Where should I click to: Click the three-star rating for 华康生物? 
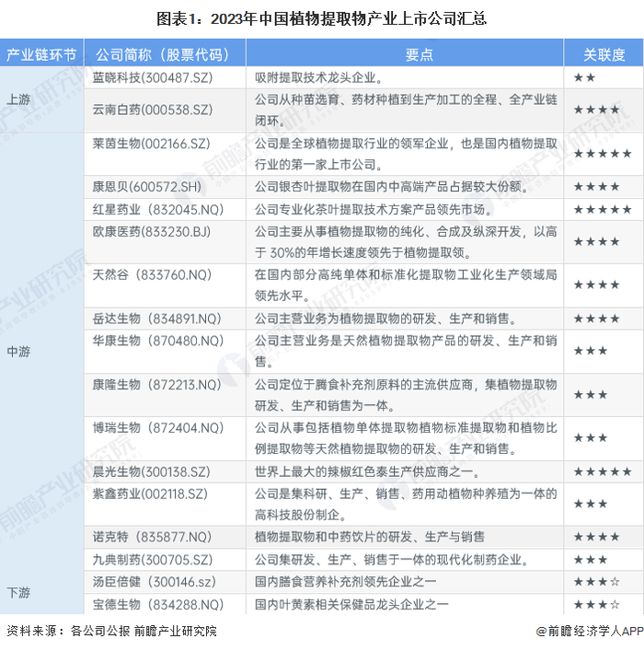pyautogui.click(x=591, y=351)
